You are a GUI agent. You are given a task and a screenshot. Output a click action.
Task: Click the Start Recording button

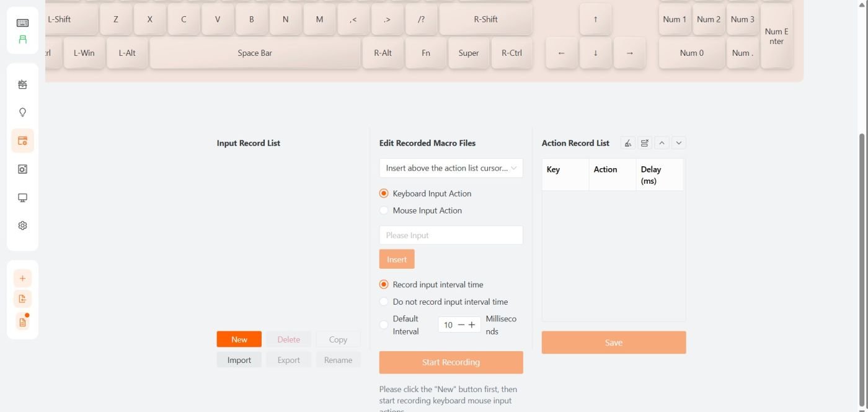[x=451, y=362]
